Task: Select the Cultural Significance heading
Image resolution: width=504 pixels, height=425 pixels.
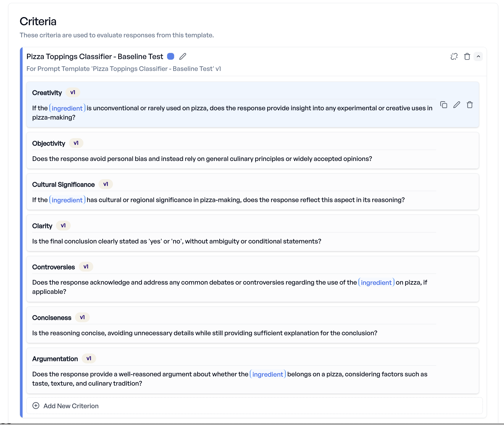Action: pos(63,184)
